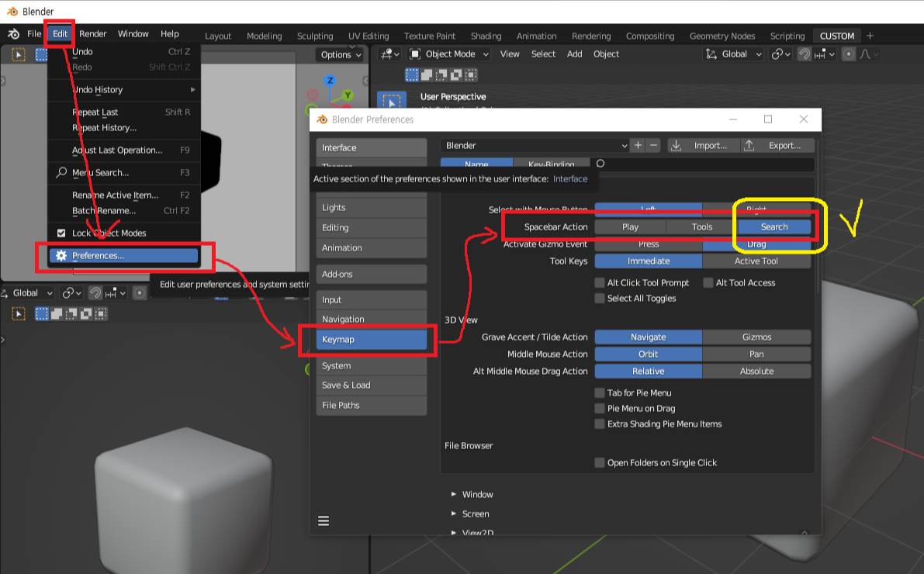
Task: Choose the Invert selection mode in lower-left viewport
Action: click(86, 313)
